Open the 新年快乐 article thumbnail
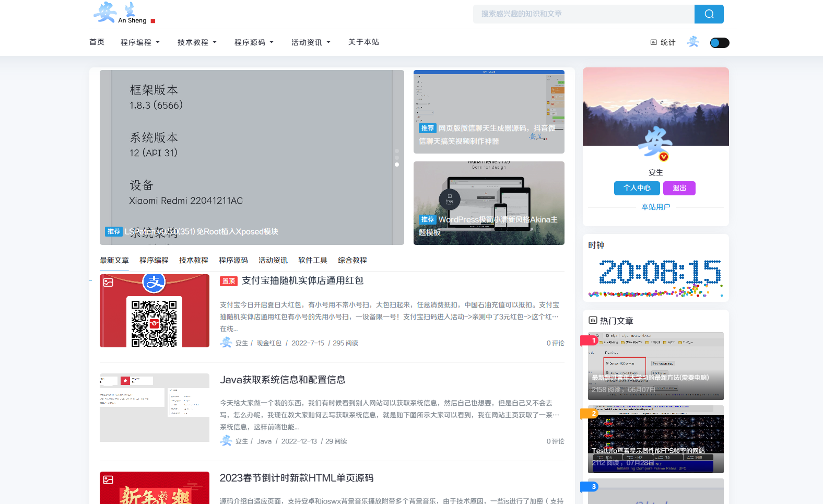 click(155, 488)
